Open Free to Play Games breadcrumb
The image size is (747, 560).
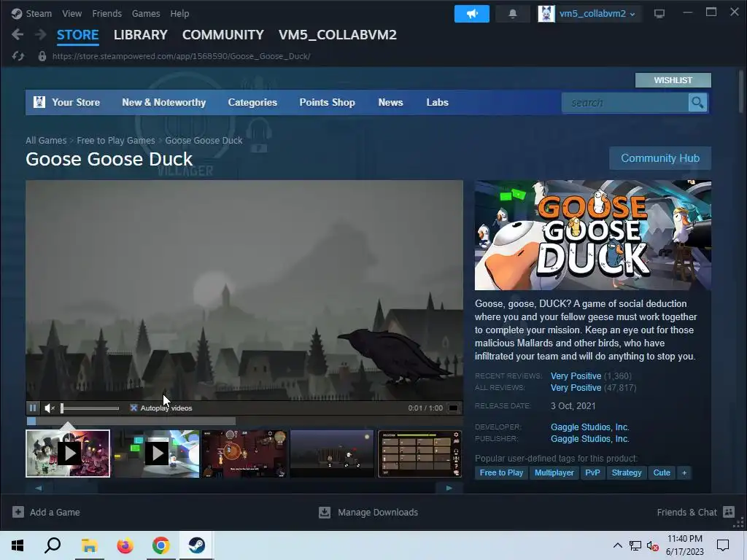click(x=116, y=141)
